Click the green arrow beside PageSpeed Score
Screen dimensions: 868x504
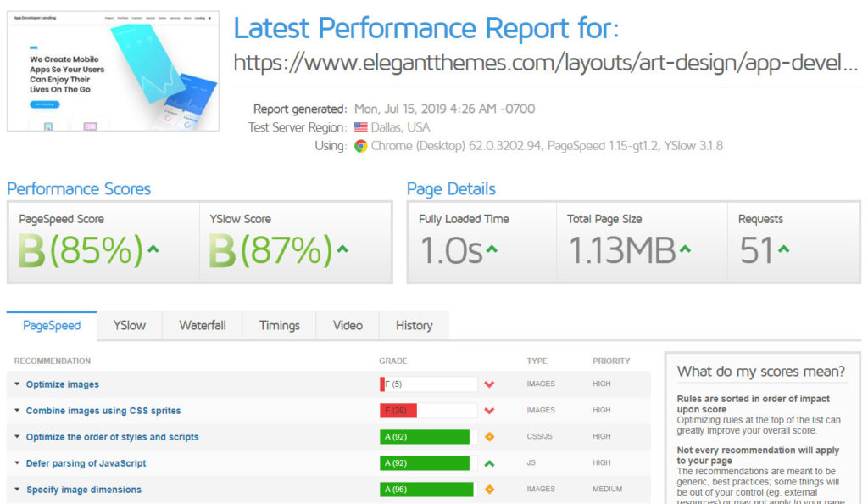tap(153, 249)
